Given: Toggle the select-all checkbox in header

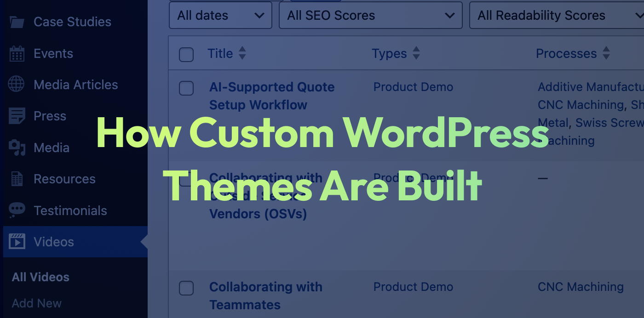Looking at the screenshot, I should pyautogui.click(x=186, y=54).
